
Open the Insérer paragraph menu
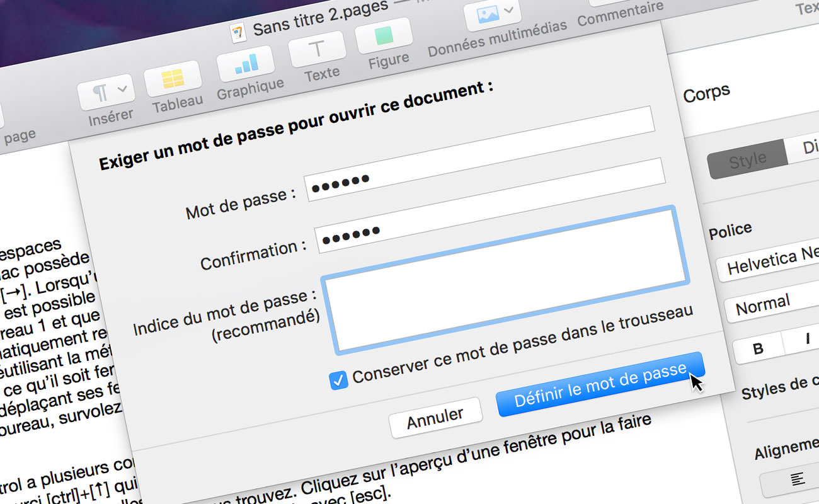(106, 93)
